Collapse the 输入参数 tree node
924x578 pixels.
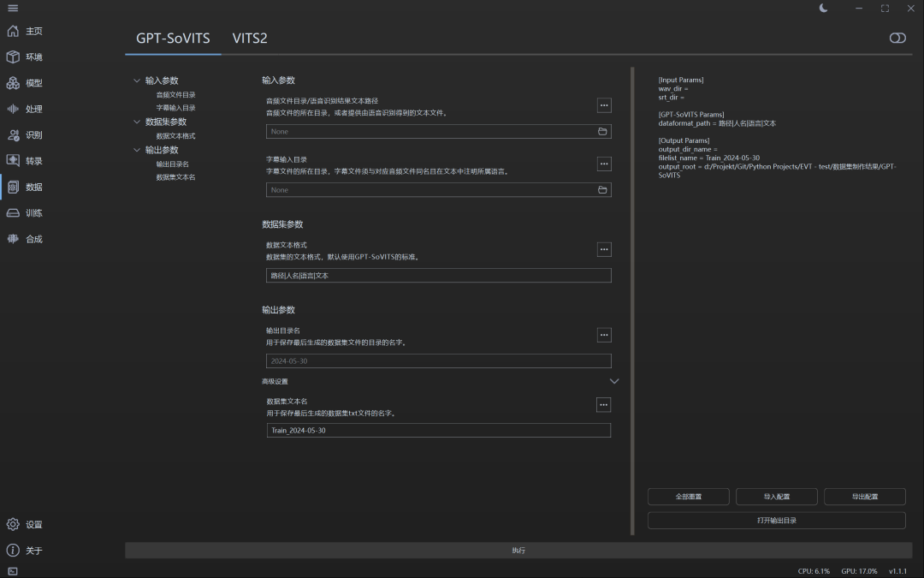tap(137, 80)
